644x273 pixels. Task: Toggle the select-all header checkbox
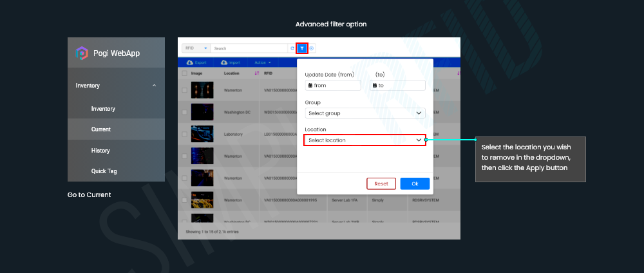tap(184, 73)
